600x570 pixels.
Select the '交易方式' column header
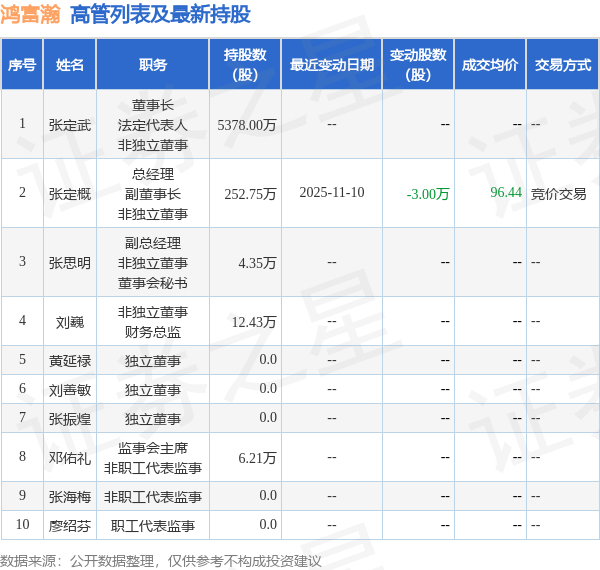click(x=563, y=64)
